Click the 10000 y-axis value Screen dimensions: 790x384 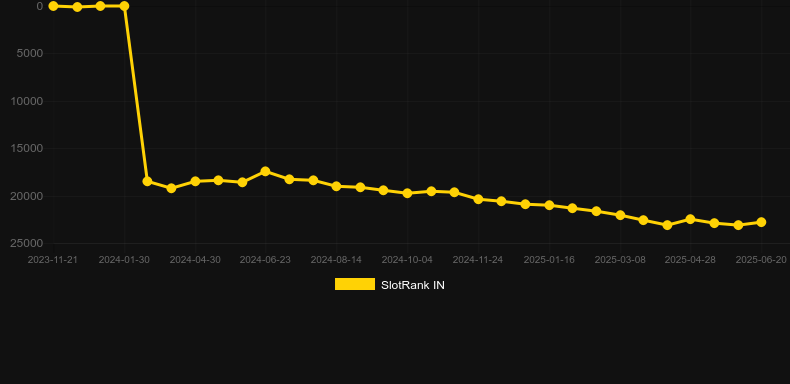[27, 101]
